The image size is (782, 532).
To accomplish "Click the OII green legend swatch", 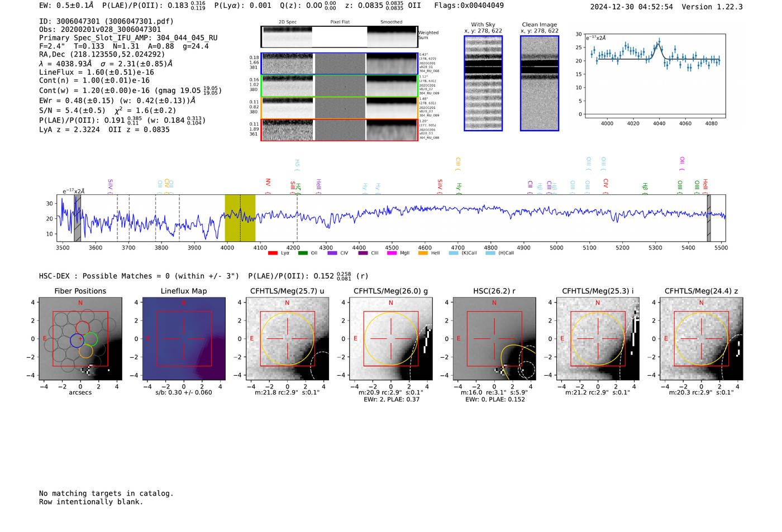I will (303, 253).
